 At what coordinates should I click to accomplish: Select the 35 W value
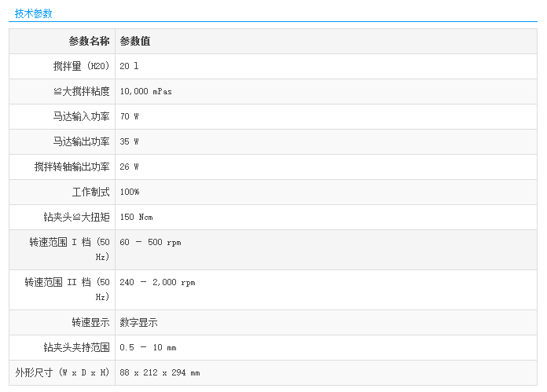(129, 141)
